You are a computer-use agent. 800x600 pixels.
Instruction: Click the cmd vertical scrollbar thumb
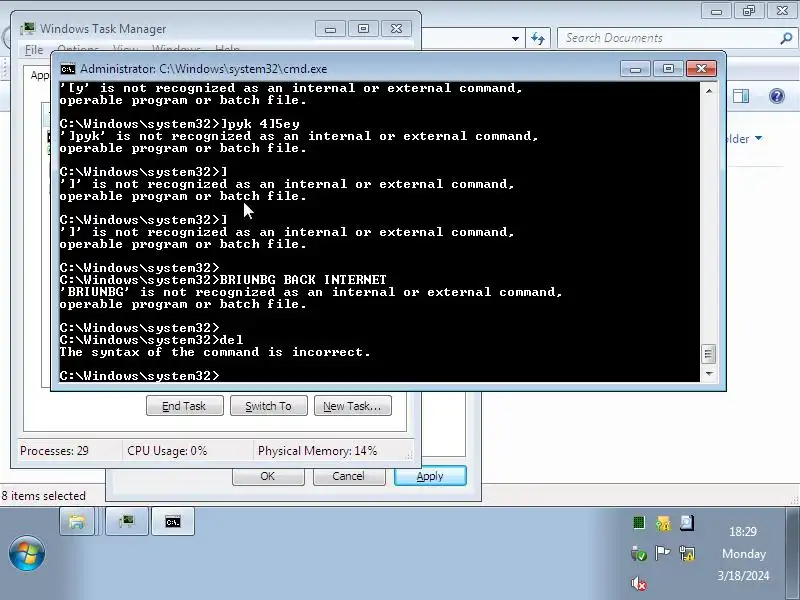[x=708, y=354]
